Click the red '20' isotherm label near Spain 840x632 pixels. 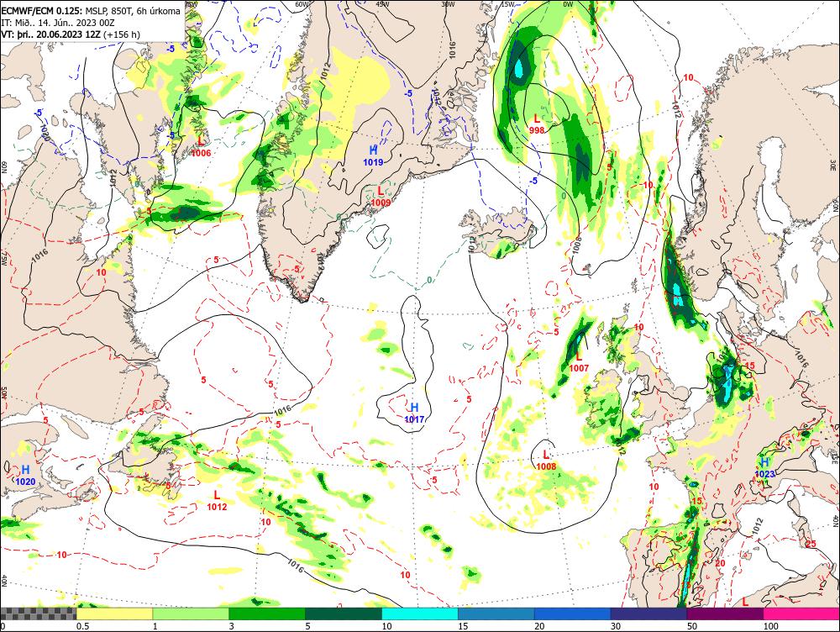click(x=720, y=563)
